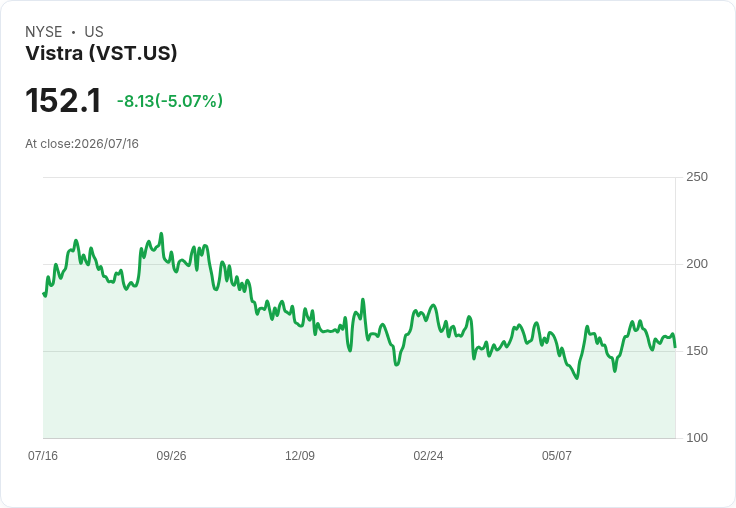736x508 pixels.
Task: Click the US market label
Action: click(x=94, y=32)
